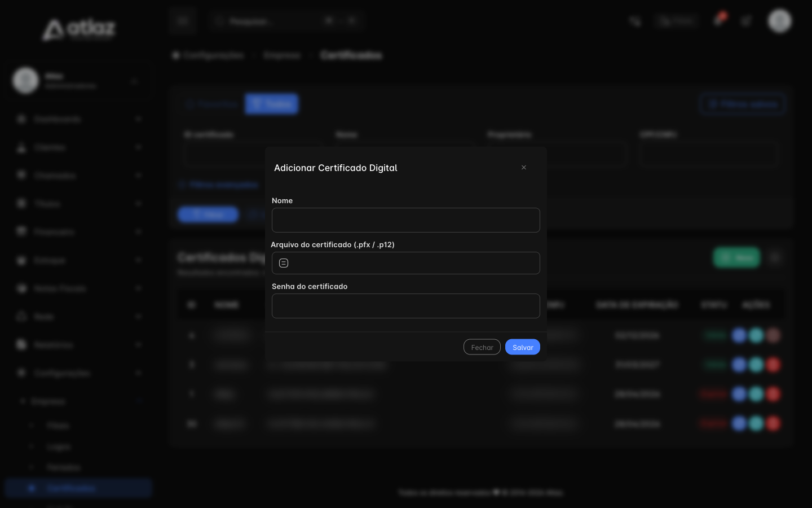Open notifications bell with red badge

(x=719, y=20)
